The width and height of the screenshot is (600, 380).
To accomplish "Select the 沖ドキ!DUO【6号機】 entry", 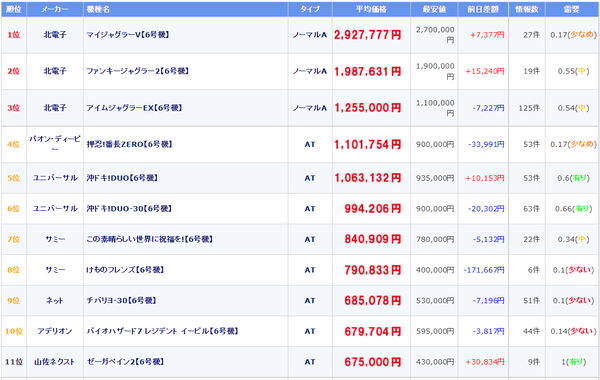I will (x=122, y=178).
